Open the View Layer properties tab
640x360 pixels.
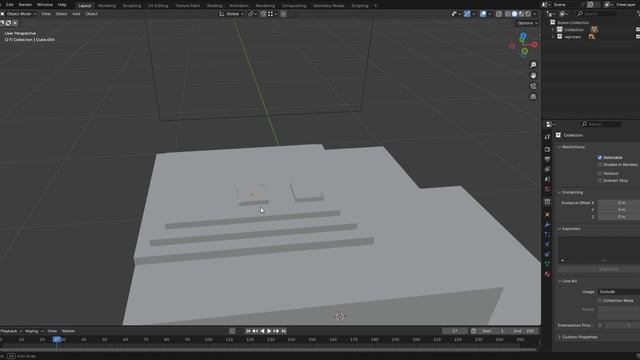click(x=547, y=169)
